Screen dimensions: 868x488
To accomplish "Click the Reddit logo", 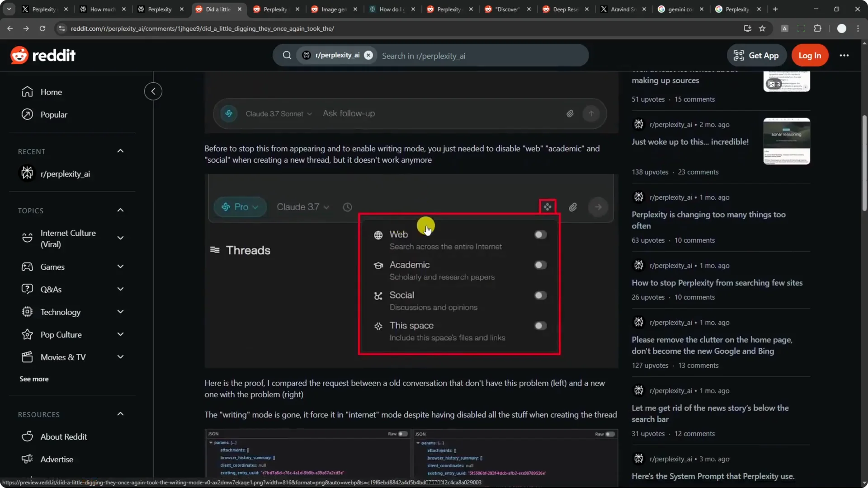I will click(x=43, y=55).
